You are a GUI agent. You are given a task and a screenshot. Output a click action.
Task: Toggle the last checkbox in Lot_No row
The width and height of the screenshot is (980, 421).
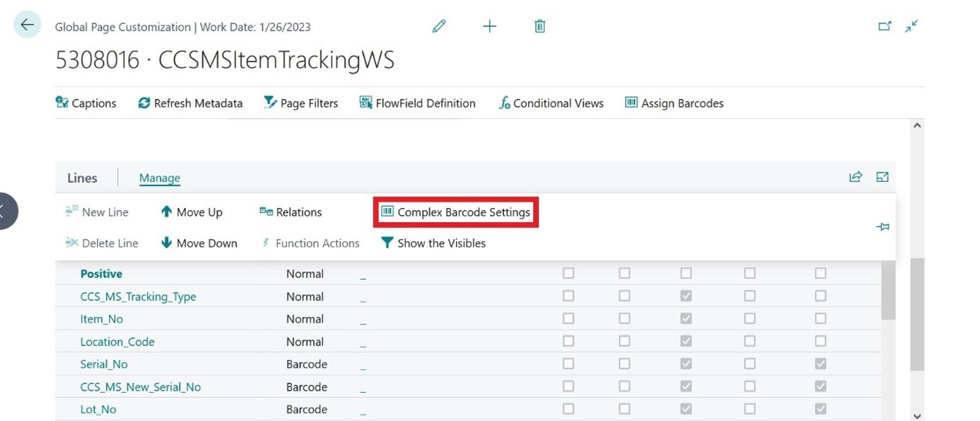coord(819,409)
